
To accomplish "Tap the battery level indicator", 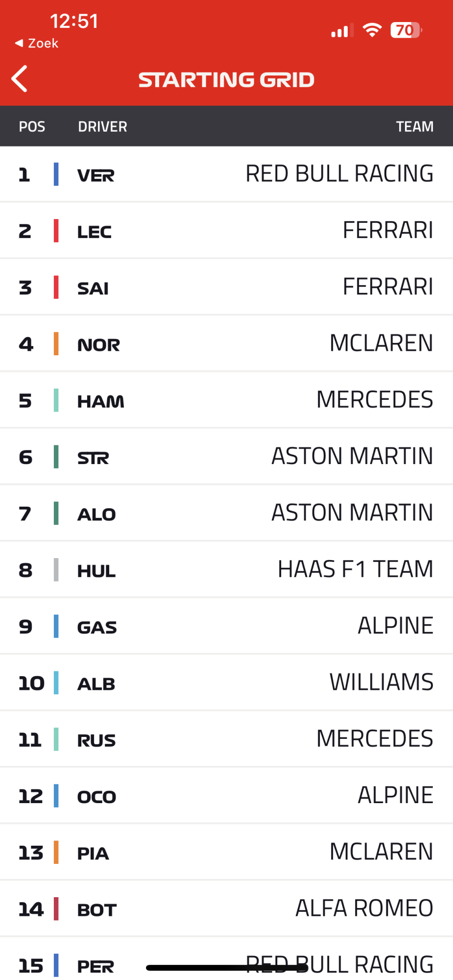I will click(x=405, y=30).
